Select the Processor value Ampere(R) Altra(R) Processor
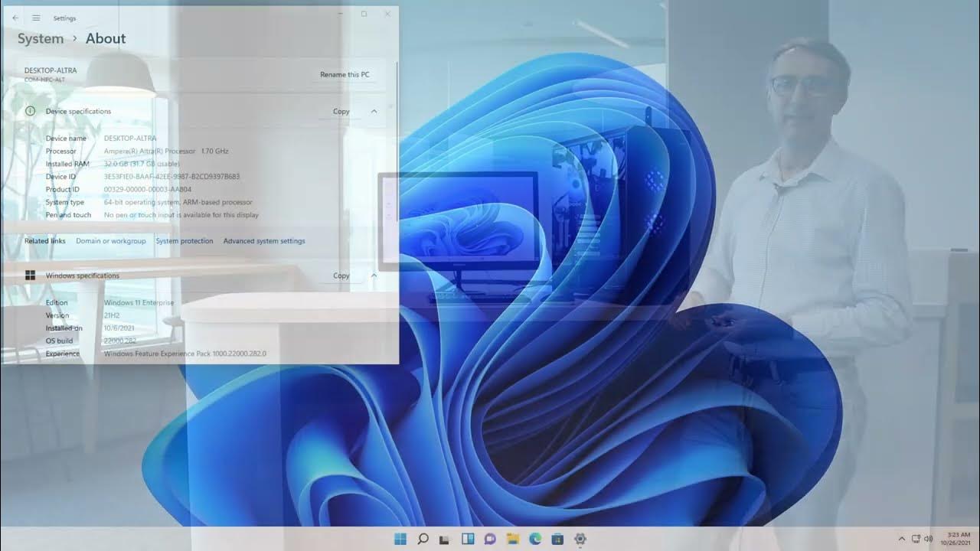This screenshot has width=980, height=551. point(150,152)
